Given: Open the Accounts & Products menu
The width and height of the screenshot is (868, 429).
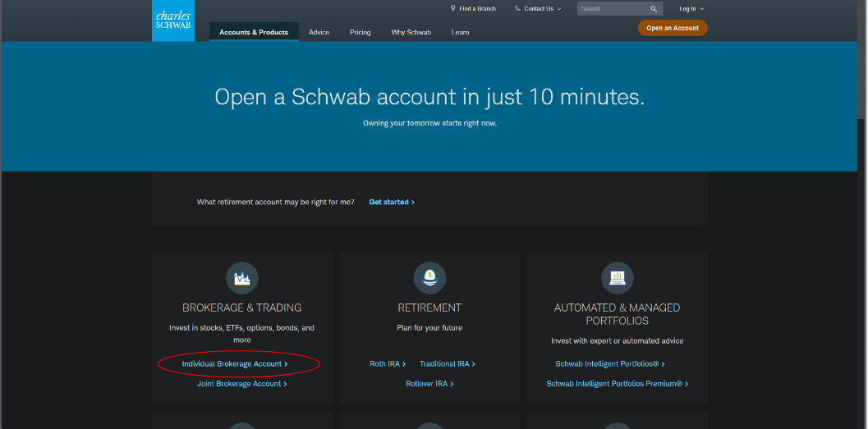Looking at the screenshot, I should pos(254,32).
